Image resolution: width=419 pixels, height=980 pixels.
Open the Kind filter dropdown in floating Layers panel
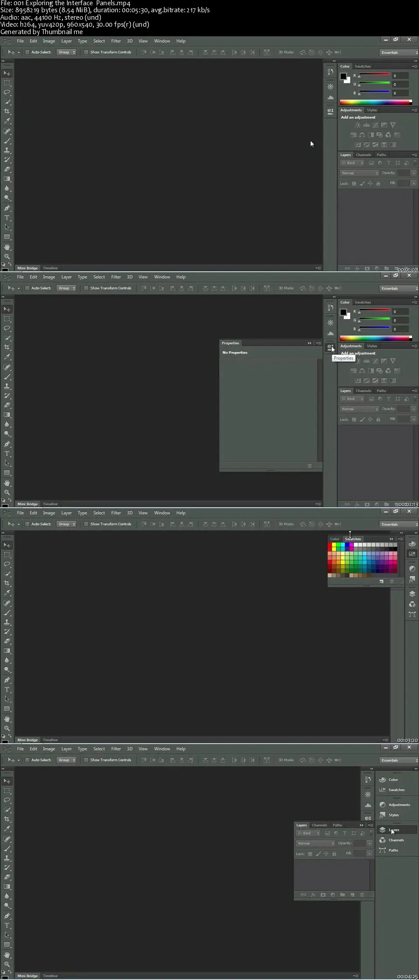(x=308, y=833)
